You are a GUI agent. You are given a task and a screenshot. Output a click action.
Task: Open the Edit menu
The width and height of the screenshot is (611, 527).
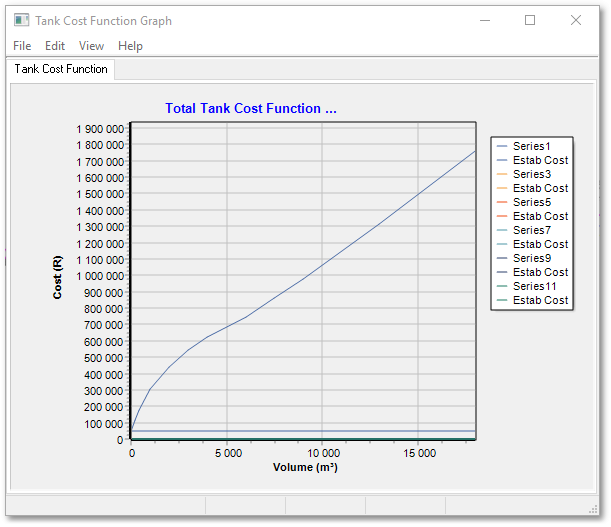[x=55, y=46]
